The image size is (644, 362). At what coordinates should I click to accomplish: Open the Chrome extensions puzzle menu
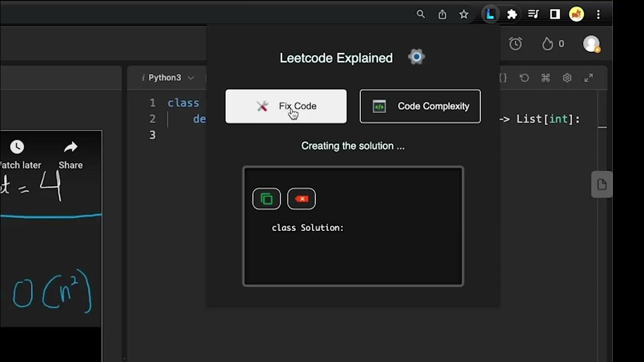tap(512, 15)
